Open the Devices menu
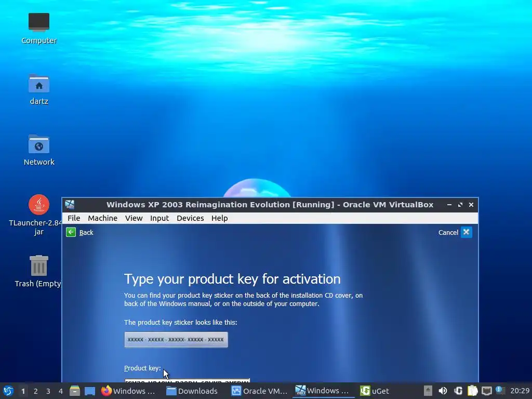Image resolution: width=532 pixels, height=399 pixels. pyautogui.click(x=190, y=218)
